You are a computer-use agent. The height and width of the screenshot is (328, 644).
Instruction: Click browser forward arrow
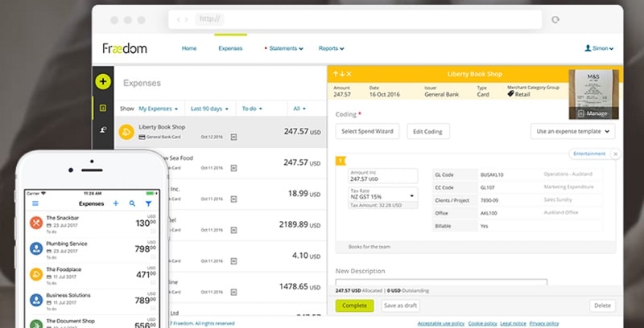[x=187, y=19]
